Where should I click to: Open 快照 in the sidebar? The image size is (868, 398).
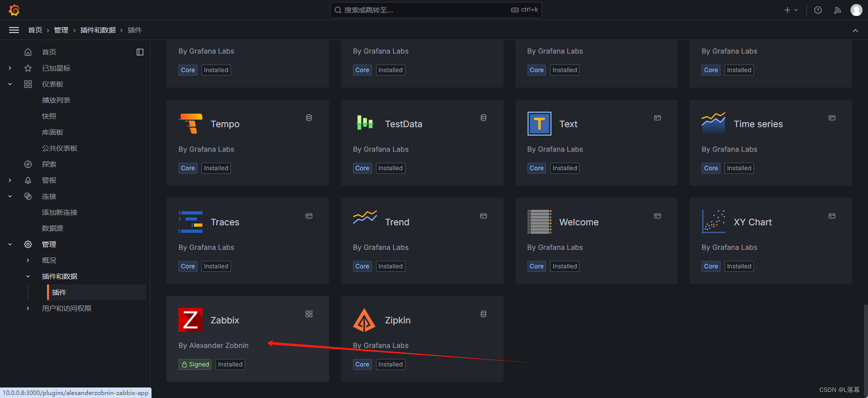coord(49,116)
